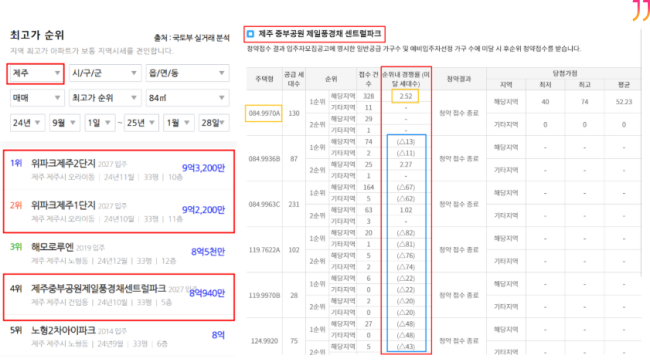Open rank 5 노형2차아이파크 listing
The height and width of the screenshot is (362, 650).
(x=119, y=337)
